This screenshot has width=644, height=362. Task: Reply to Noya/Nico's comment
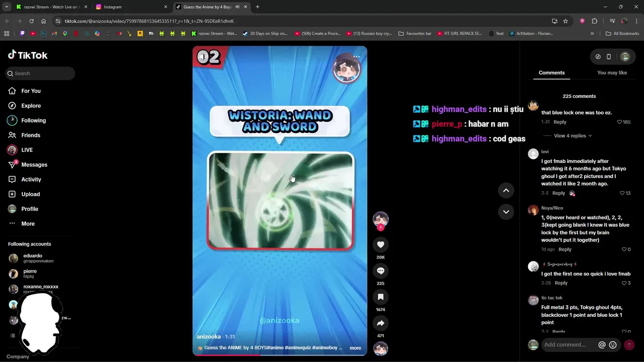tap(565, 249)
